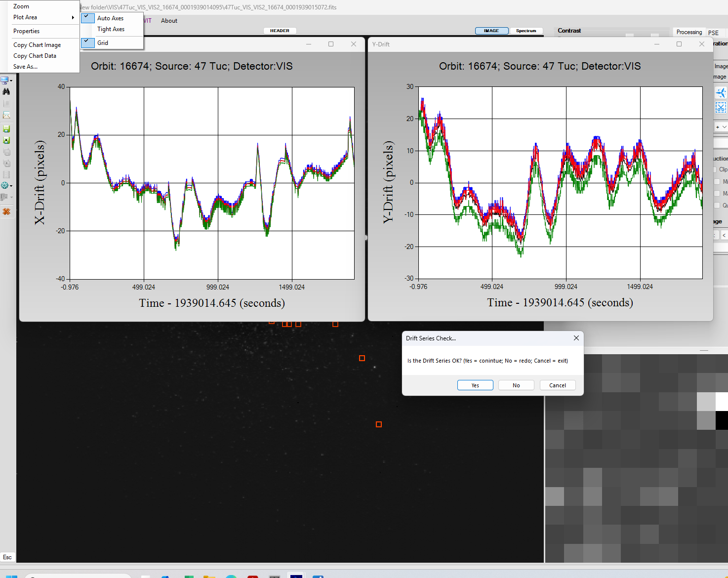
Task: Toggle the Auto Axes option
Action: [x=110, y=18]
